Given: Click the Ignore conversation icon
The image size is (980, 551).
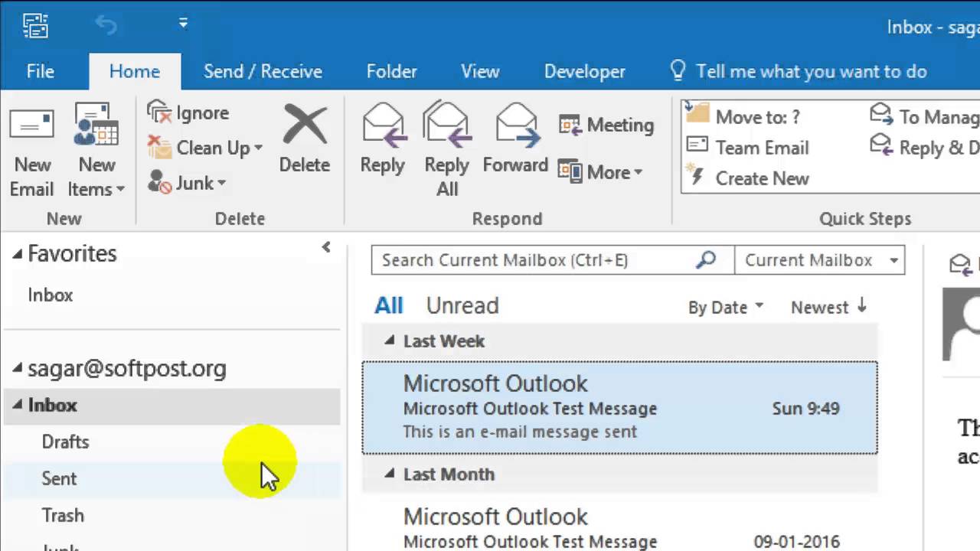Looking at the screenshot, I should coord(160,112).
